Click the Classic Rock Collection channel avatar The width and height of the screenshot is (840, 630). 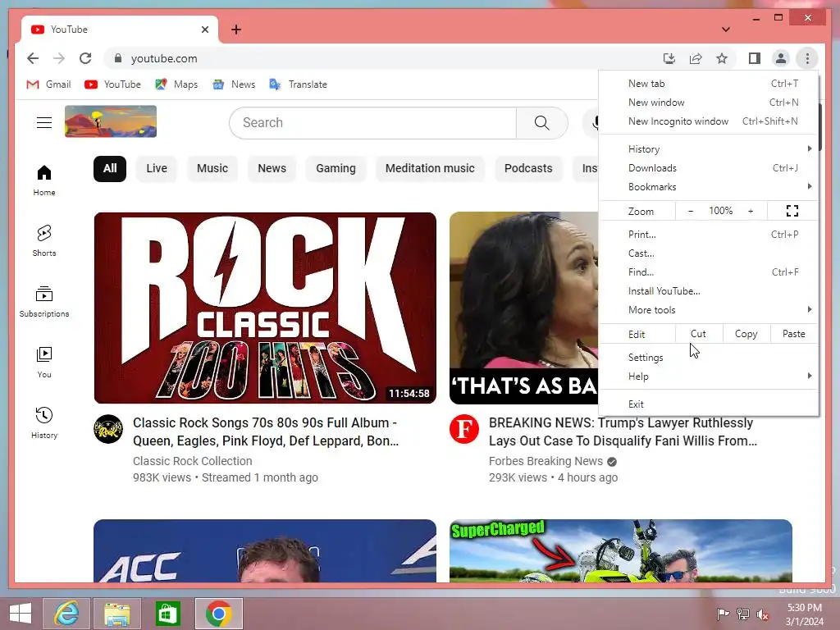tap(108, 429)
